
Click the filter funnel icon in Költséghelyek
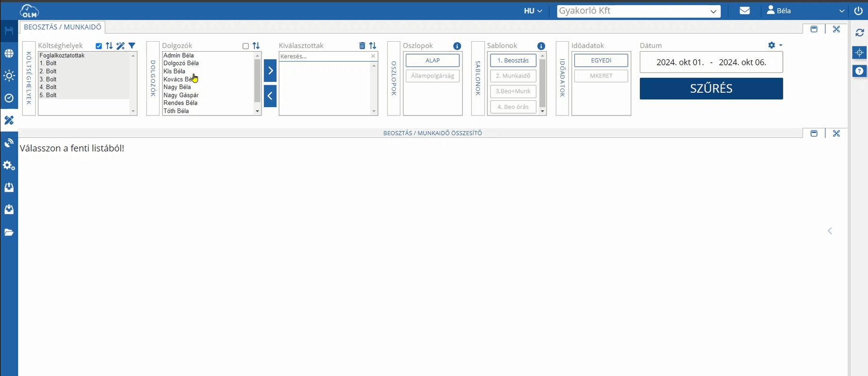(132, 46)
